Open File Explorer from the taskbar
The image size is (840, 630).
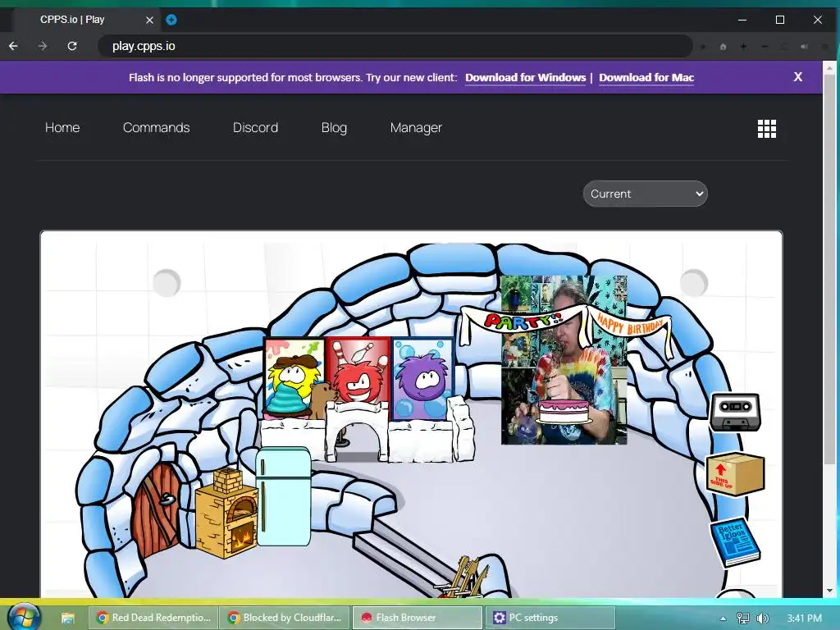point(67,619)
